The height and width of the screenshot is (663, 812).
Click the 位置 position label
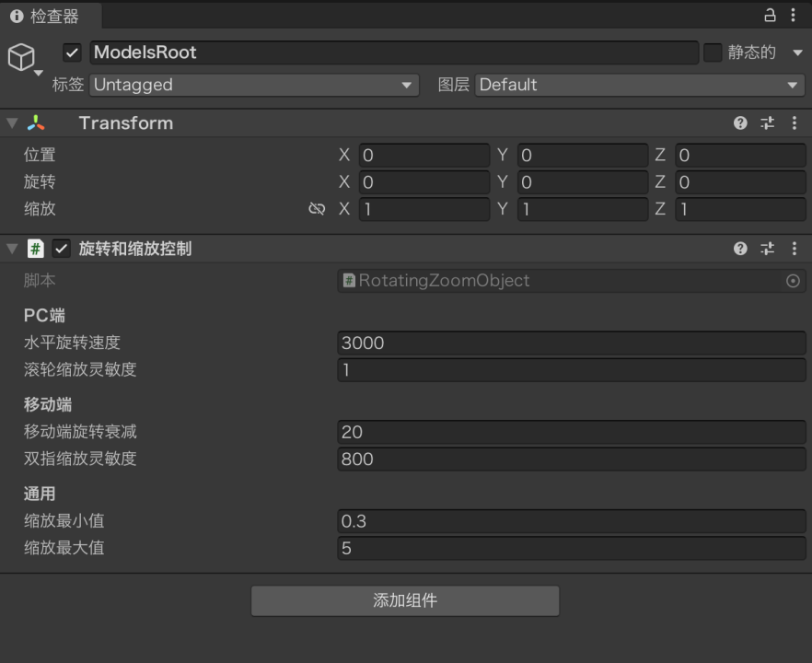(x=40, y=155)
